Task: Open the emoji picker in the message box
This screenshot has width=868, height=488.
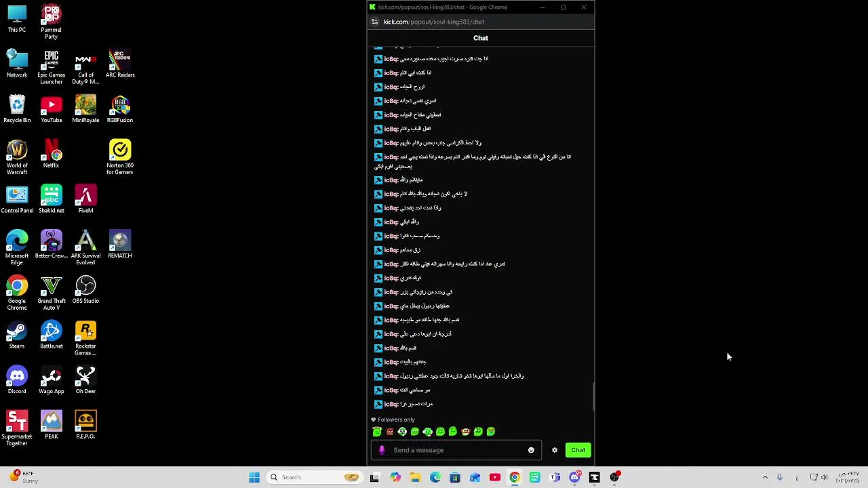Action: point(531,450)
